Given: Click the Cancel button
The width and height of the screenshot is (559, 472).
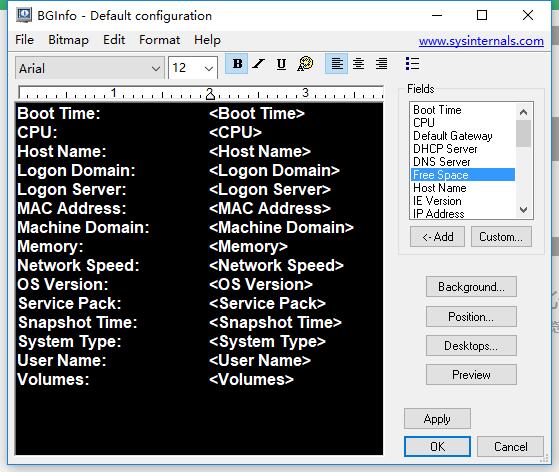Looking at the screenshot, I should pyautogui.click(x=511, y=446).
